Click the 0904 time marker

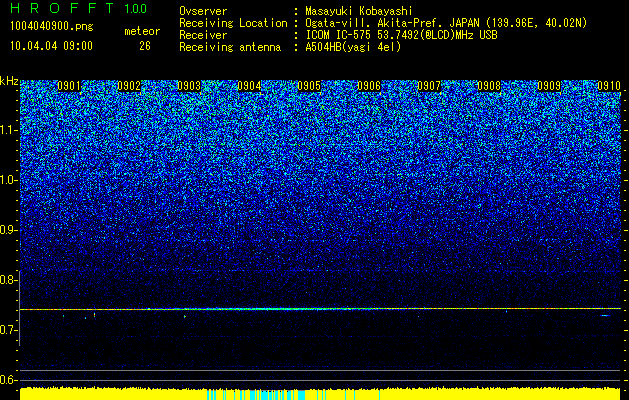pyautogui.click(x=249, y=86)
